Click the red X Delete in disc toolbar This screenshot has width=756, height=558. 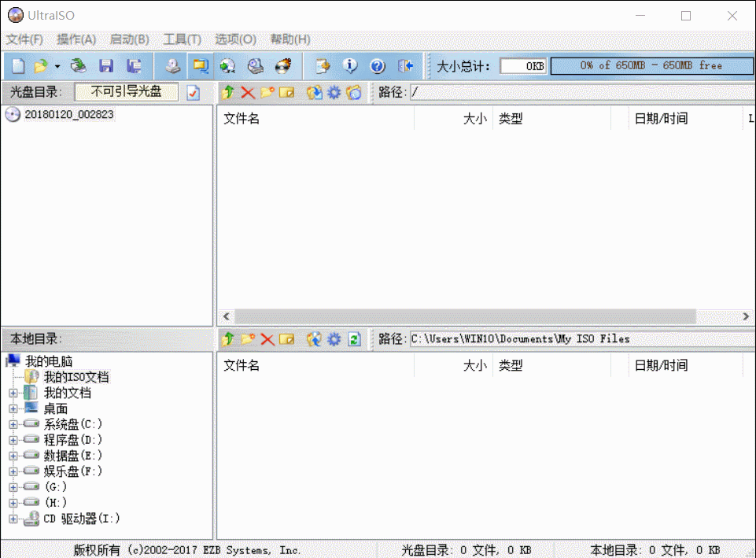point(248,92)
